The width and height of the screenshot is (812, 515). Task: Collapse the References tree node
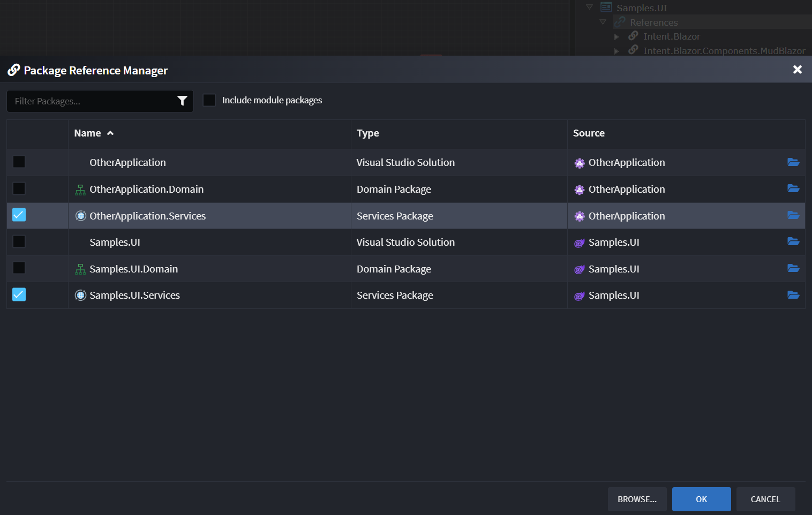click(x=603, y=22)
